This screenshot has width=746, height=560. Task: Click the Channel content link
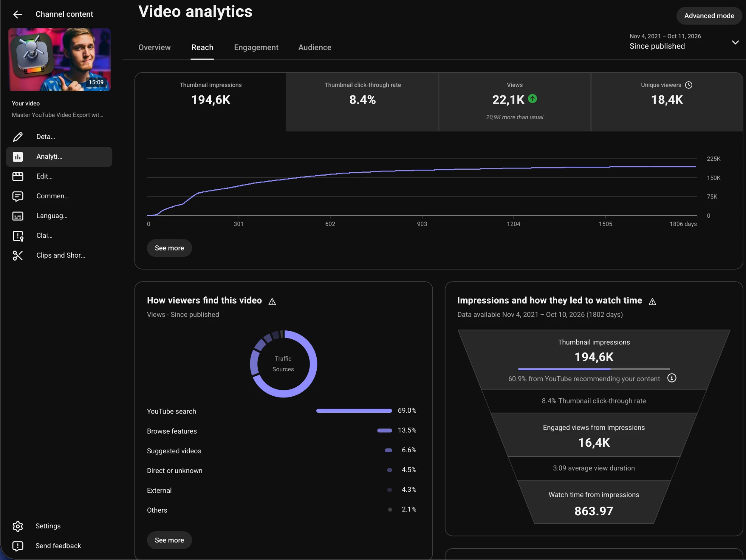64,14
